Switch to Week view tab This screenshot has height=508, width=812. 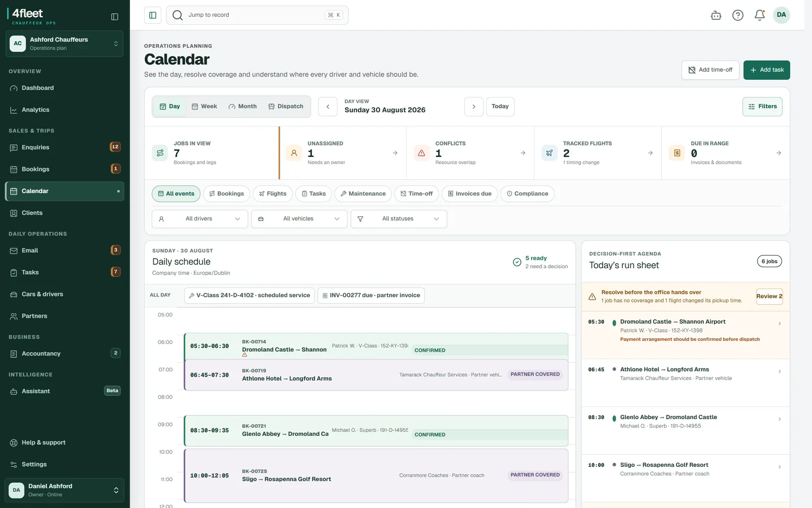coord(204,107)
